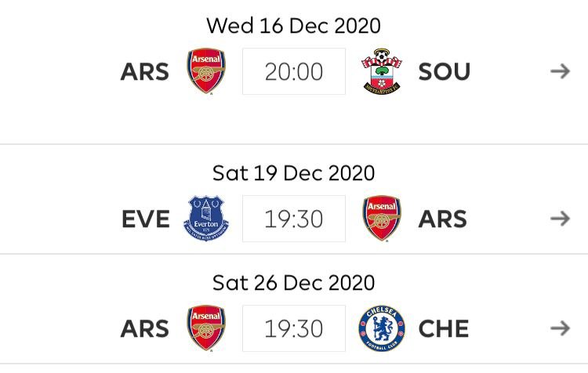Image resolution: width=588 pixels, height=373 pixels.
Task: Click ARS label in the Everton fixture
Action: pos(442,219)
